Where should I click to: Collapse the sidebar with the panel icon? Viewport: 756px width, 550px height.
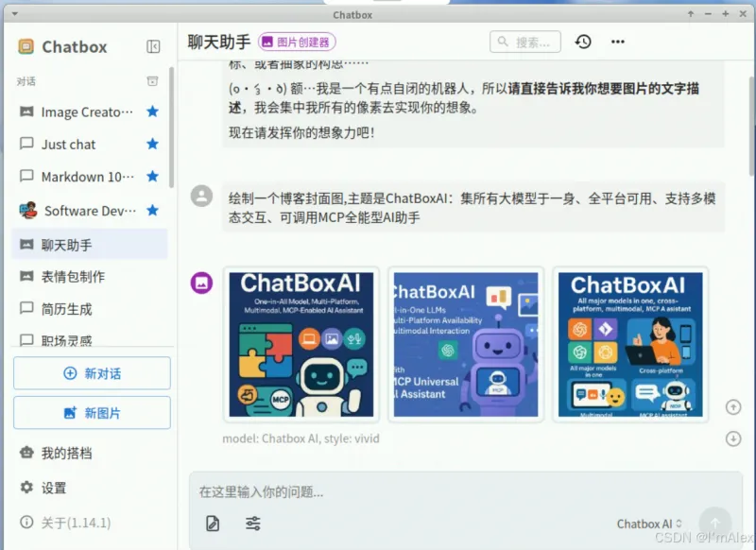pyautogui.click(x=153, y=46)
